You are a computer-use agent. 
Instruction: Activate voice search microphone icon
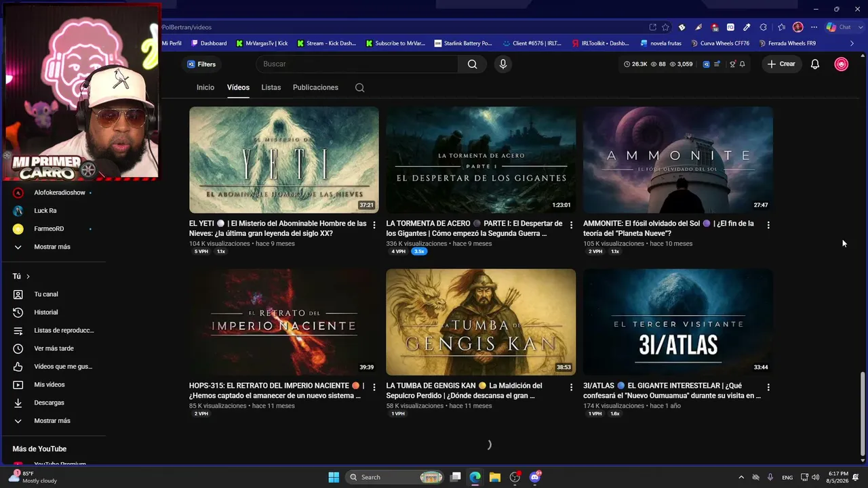click(502, 64)
